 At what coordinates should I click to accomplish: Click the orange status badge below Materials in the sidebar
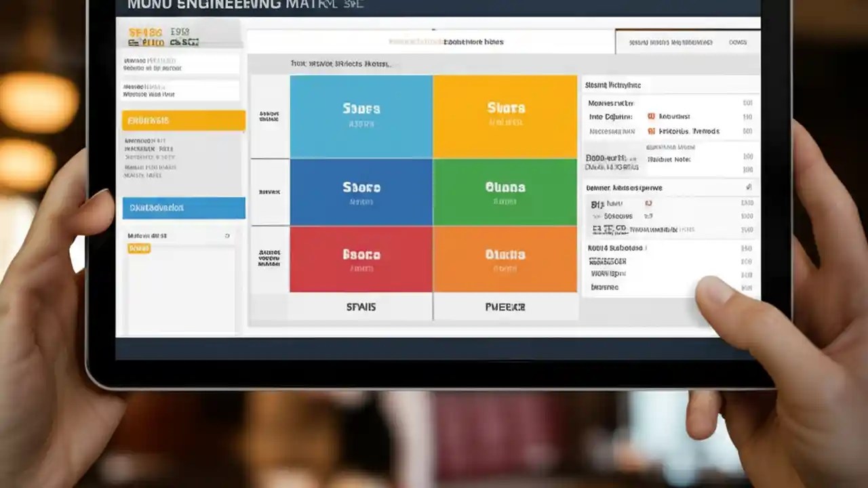coord(138,248)
